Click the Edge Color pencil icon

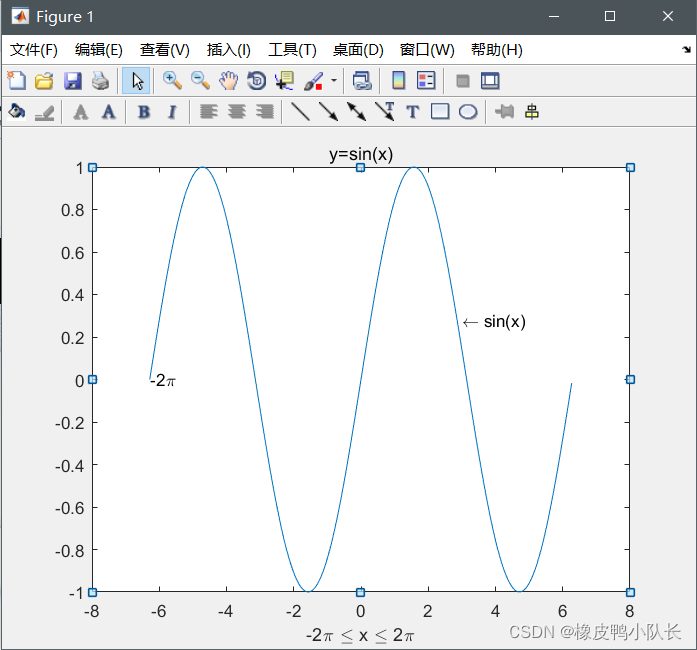pyautogui.click(x=44, y=112)
